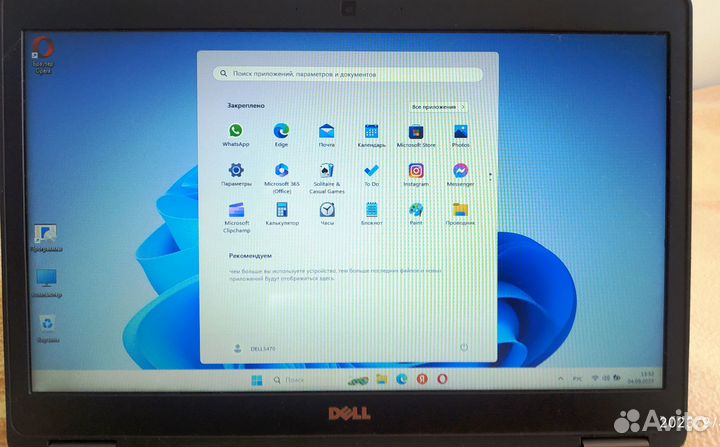Click the Рекомендуем section heading
Viewport: 720px width, 447px height.
pyautogui.click(x=250, y=255)
